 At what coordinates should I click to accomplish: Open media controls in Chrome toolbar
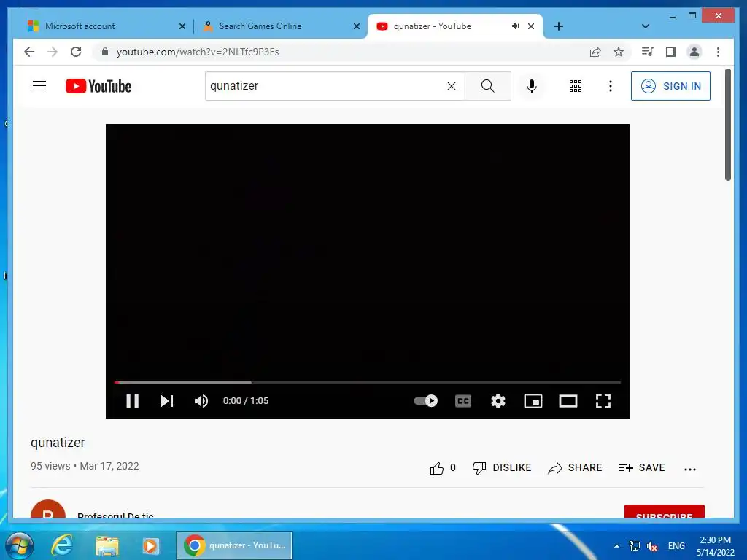click(647, 52)
